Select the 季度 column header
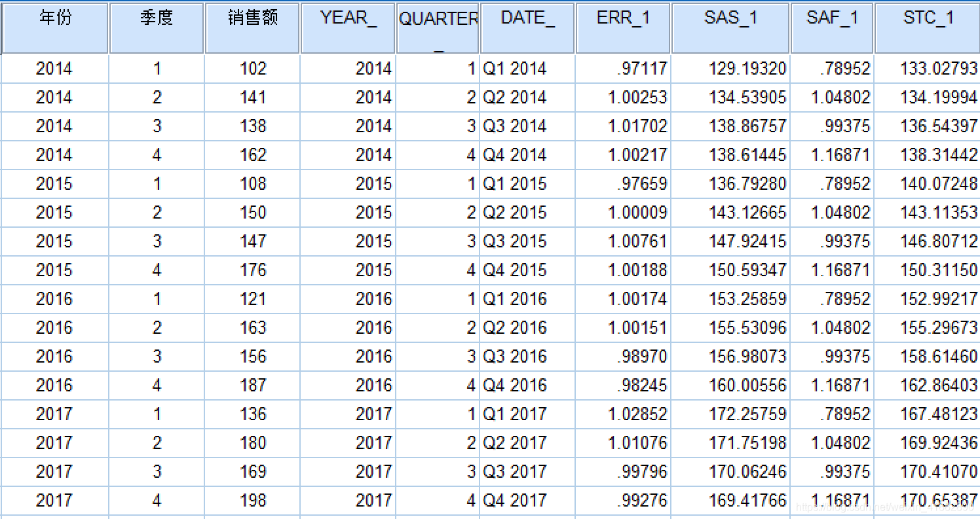This screenshot has height=519, width=980. tap(157, 28)
